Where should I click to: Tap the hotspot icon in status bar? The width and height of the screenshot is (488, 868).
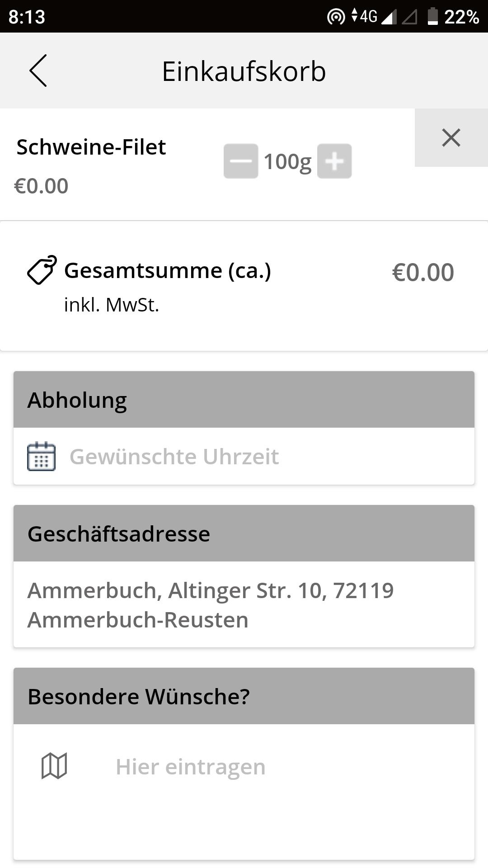click(336, 17)
